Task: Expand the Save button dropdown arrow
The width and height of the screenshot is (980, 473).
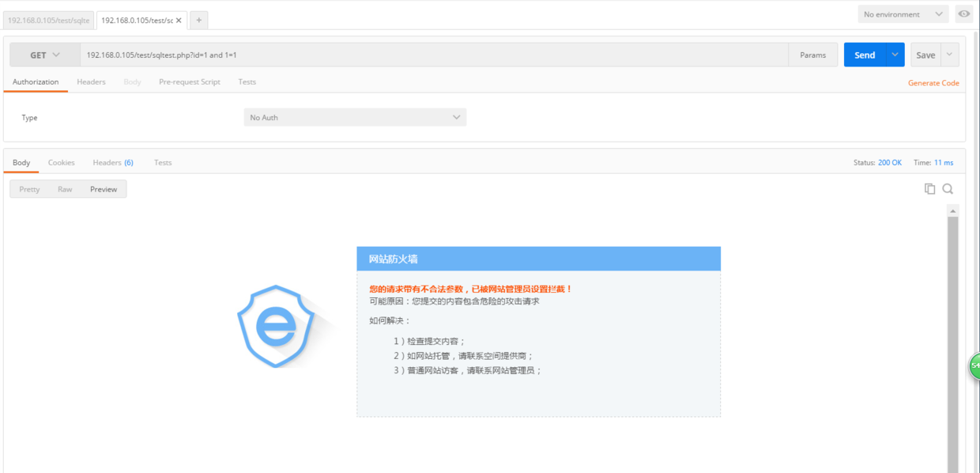Action: tap(949, 55)
